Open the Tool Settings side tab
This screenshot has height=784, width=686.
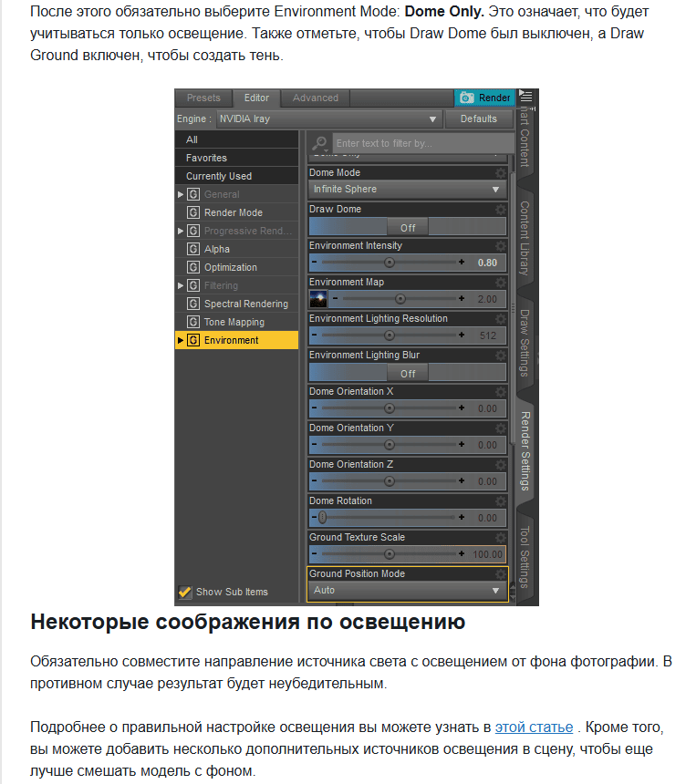(x=525, y=557)
